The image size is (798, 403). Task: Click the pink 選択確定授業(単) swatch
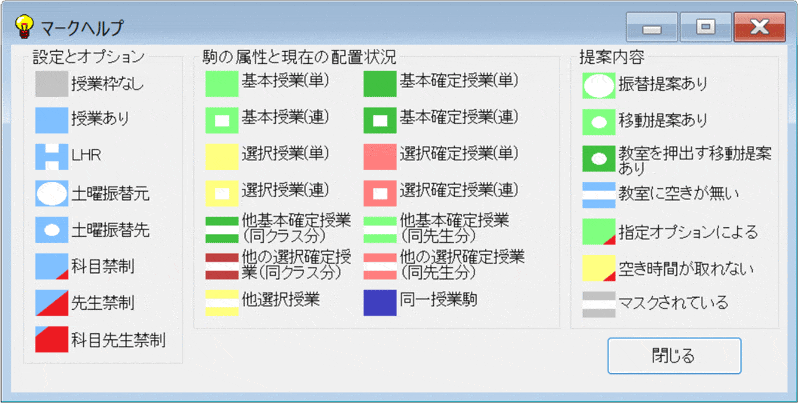click(x=379, y=156)
